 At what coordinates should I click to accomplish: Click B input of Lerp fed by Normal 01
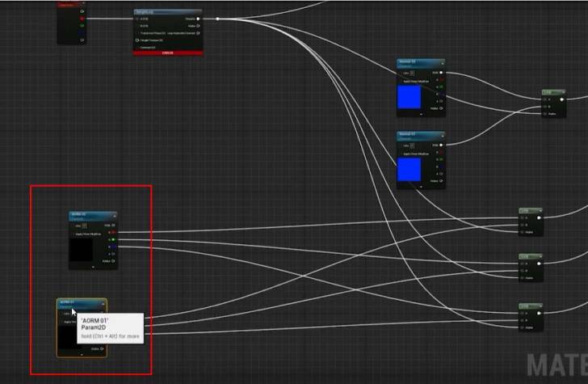(545, 107)
